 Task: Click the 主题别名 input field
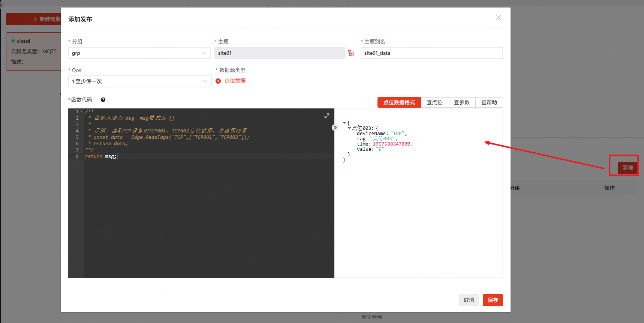pos(431,53)
